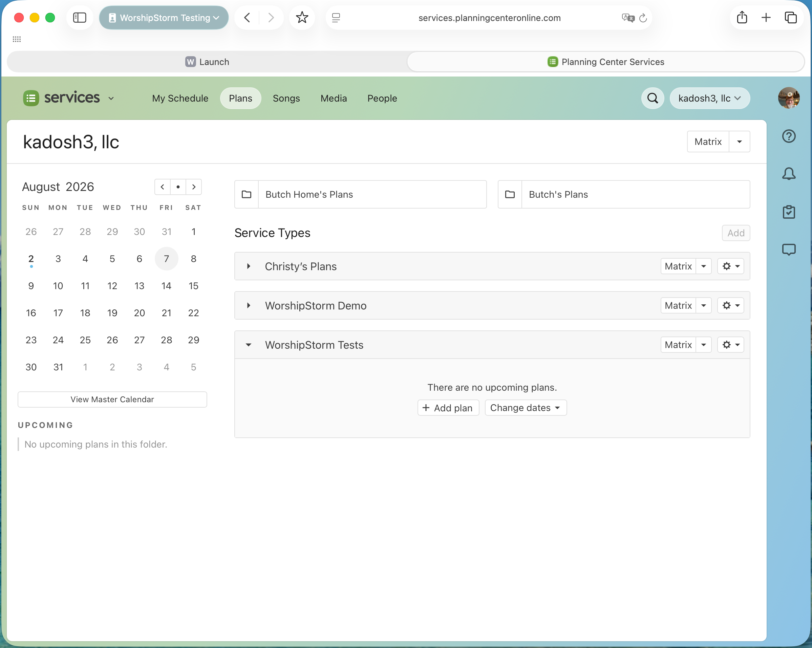Switch to the Launch tab
The height and width of the screenshot is (648, 812).
click(x=207, y=62)
